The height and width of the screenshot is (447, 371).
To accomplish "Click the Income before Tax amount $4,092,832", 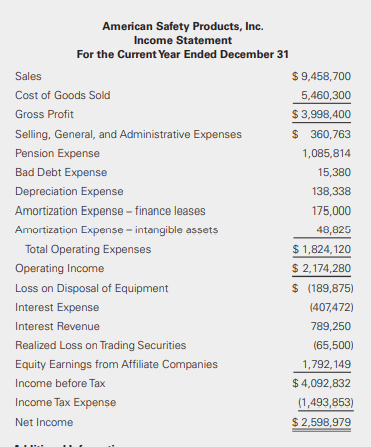I will (x=321, y=383).
